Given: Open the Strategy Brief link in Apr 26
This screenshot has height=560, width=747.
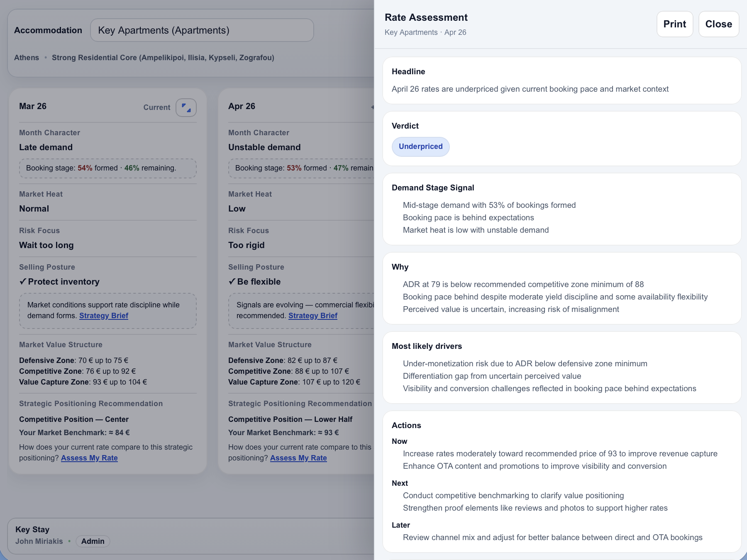Looking at the screenshot, I should click(313, 316).
